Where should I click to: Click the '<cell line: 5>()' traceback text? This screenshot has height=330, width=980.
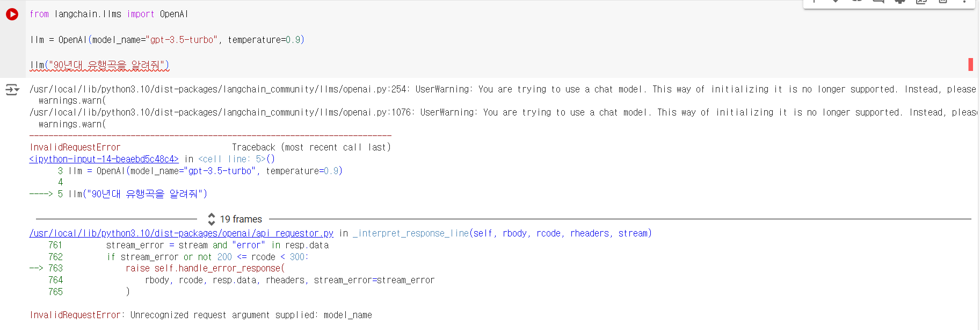coord(236,159)
